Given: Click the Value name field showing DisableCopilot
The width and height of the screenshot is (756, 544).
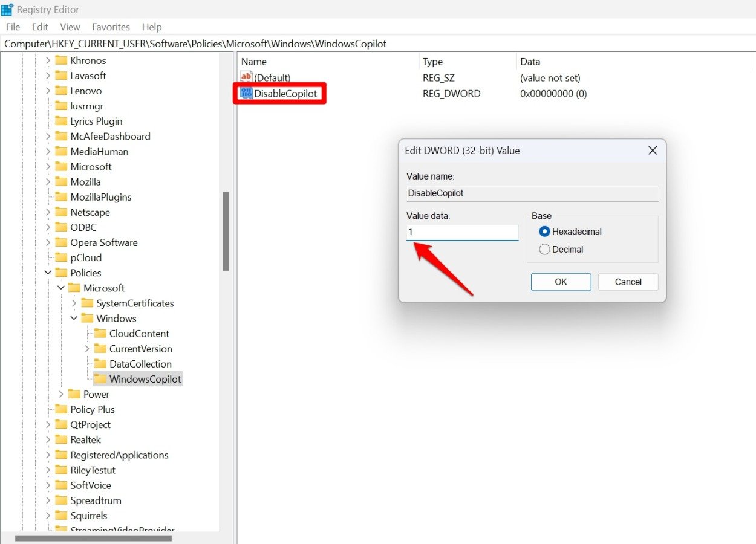Looking at the screenshot, I should point(532,193).
